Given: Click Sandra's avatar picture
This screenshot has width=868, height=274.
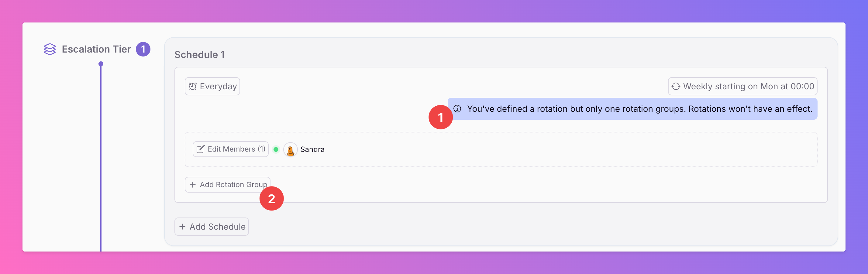Looking at the screenshot, I should [290, 149].
